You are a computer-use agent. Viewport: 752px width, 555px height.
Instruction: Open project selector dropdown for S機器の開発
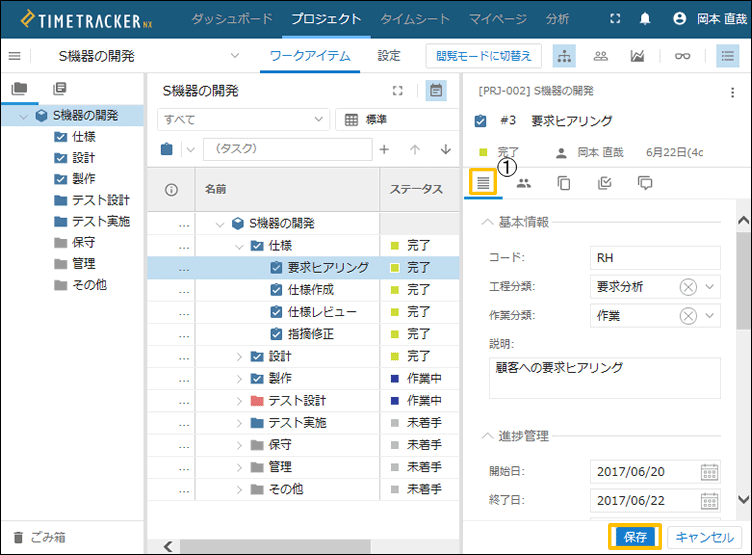(235, 56)
